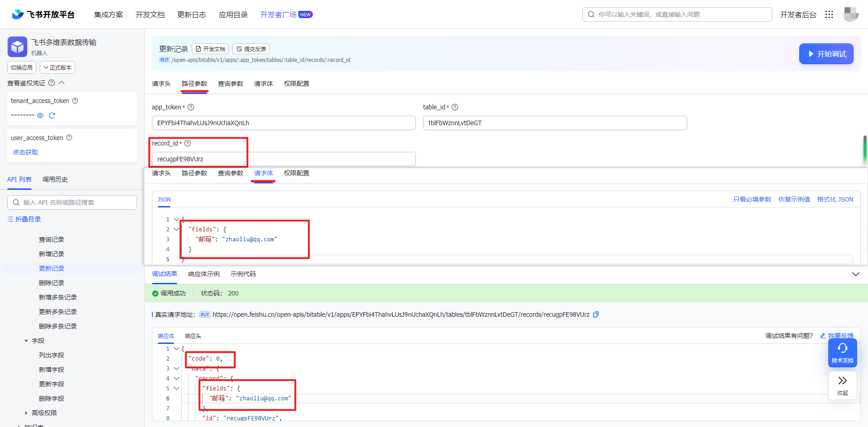Collapse the 字段 tree group

pyautogui.click(x=26, y=341)
